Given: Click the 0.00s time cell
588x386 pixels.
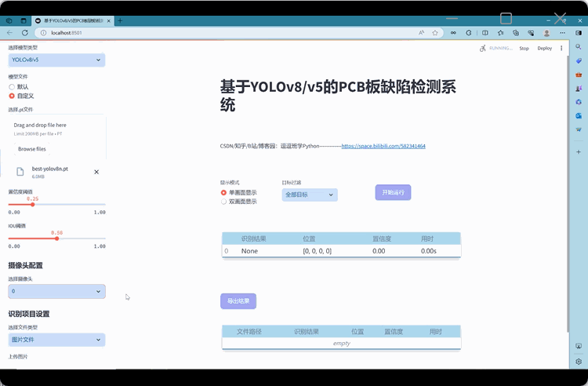Looking at the screenshot, I should tap(429, 251).
